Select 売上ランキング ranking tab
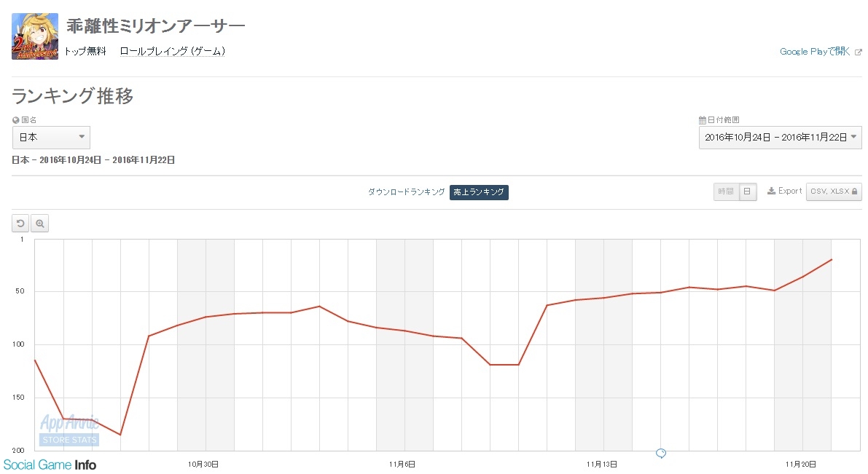The image size is (868, 474). [479, 192]
